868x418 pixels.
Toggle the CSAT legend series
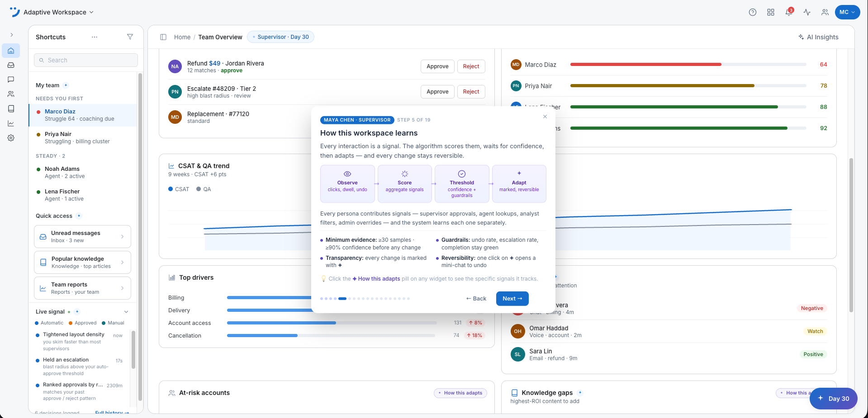click(179, 189)
